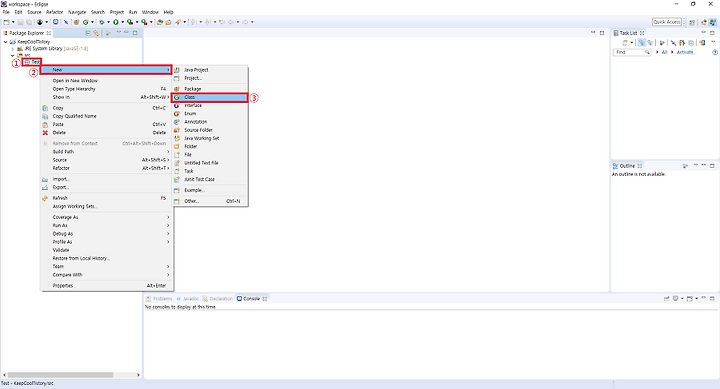Click the green Run toolbar button
Viewport: 720px width, 389px height.
(x=116, y=22)
